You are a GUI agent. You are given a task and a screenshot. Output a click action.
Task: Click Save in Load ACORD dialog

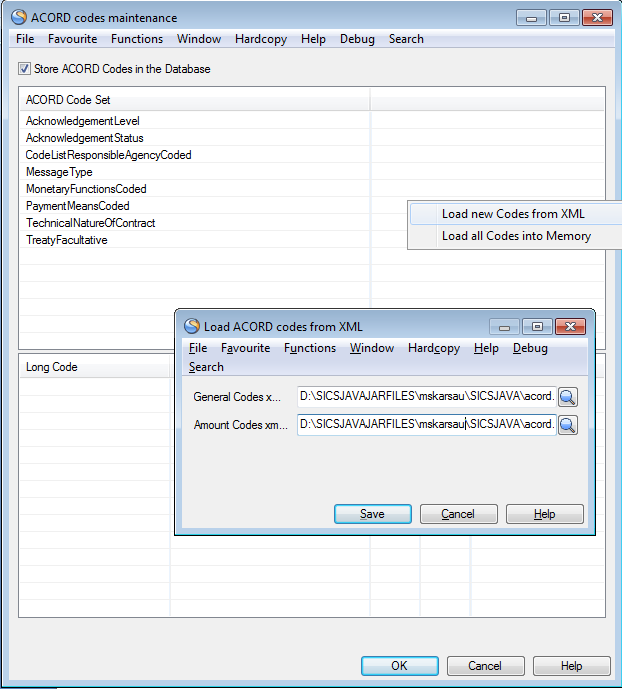pos(372,514)
